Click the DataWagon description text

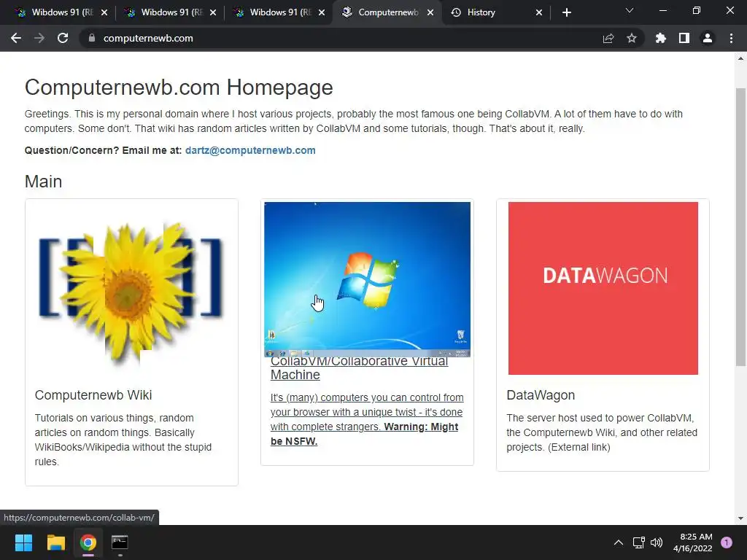(x=602, y=432)
